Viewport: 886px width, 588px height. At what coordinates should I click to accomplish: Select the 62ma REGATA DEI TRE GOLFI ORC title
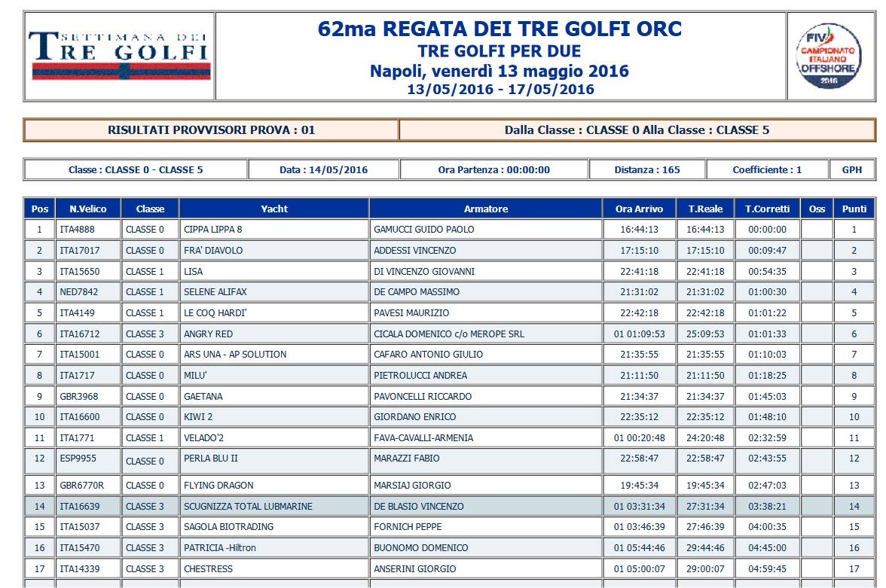click(x=500, y=29)
